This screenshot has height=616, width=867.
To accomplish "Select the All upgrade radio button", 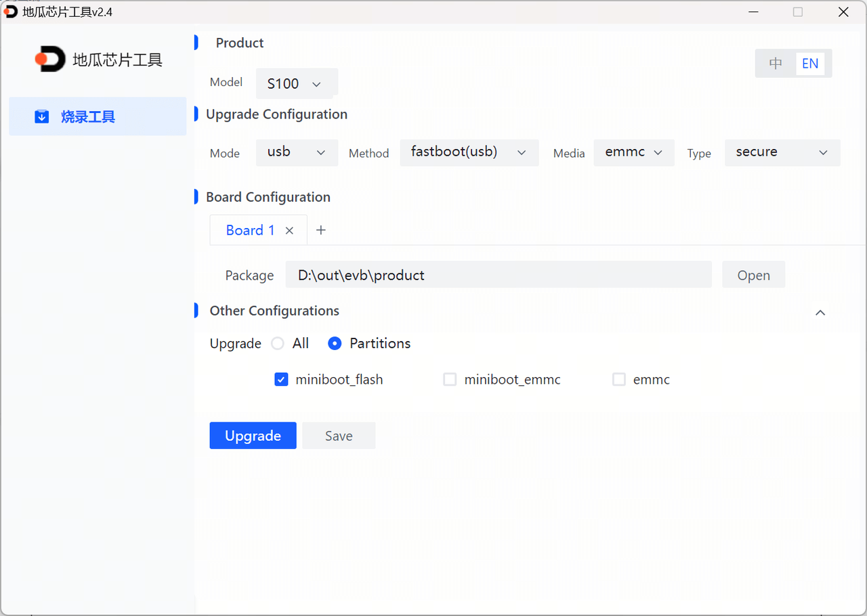I will (x=278, y=343).
